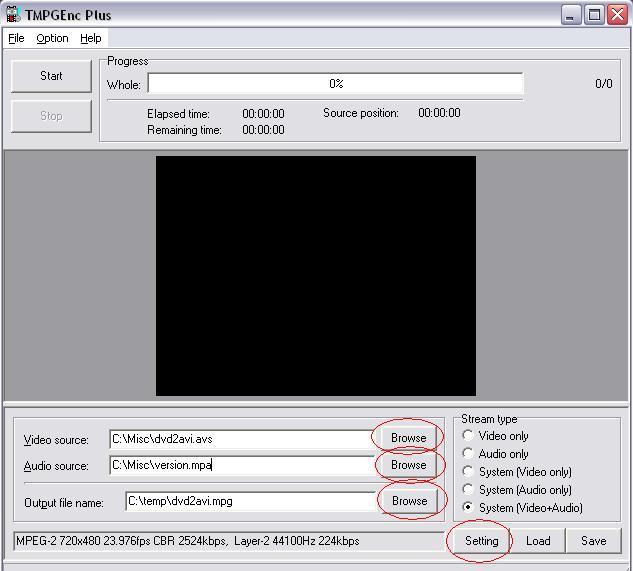Click the Whole progress bar
This screenshot has height=571, width=633.
click(x=335, y=84)
